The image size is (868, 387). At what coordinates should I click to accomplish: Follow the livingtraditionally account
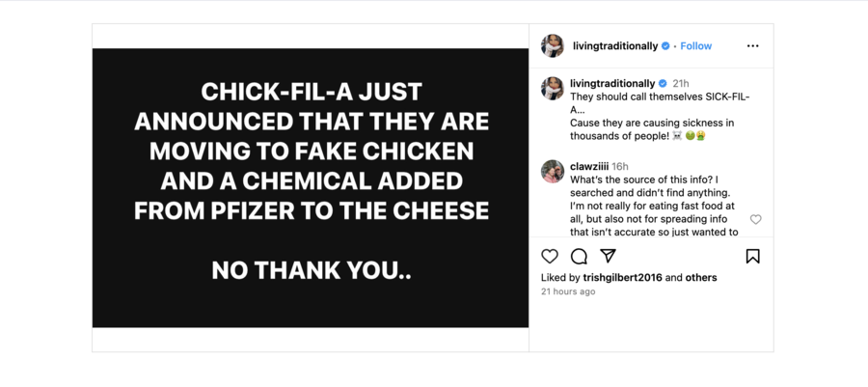(695, 45)
